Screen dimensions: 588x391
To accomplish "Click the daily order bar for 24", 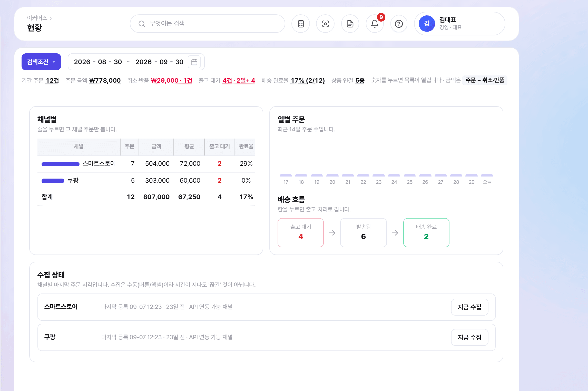I will tap(394, 175).
